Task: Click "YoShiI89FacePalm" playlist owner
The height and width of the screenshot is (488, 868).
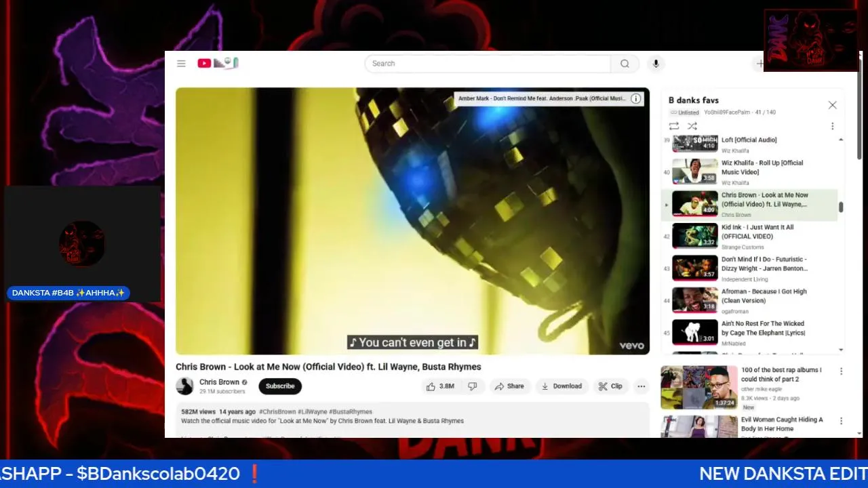Action: tap(728, 113)
